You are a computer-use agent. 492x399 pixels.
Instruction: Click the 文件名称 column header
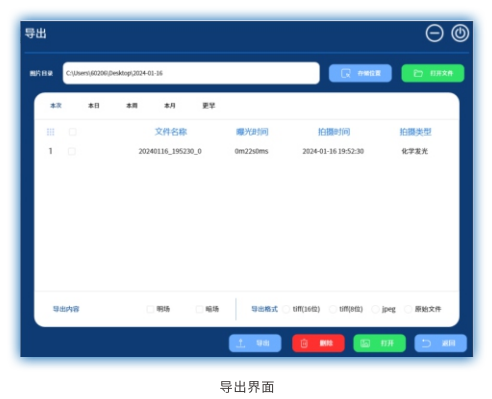[171, 132]
